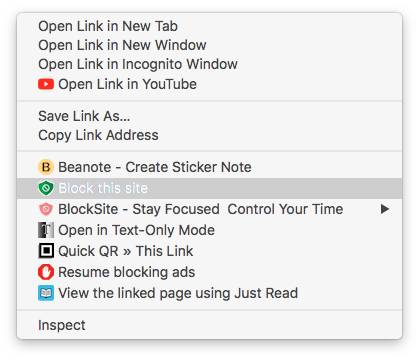Open Link in New Tab
419x360 pixels.
point(209,26)
